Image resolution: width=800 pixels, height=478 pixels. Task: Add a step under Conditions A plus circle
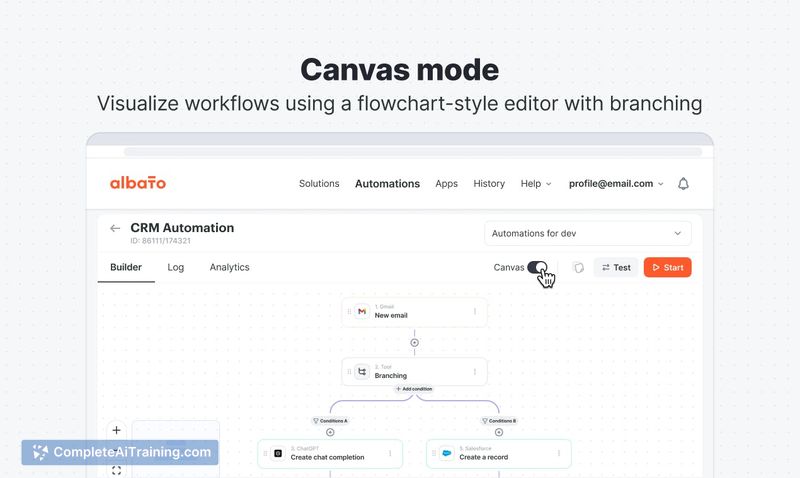click(x=330, y=432)
